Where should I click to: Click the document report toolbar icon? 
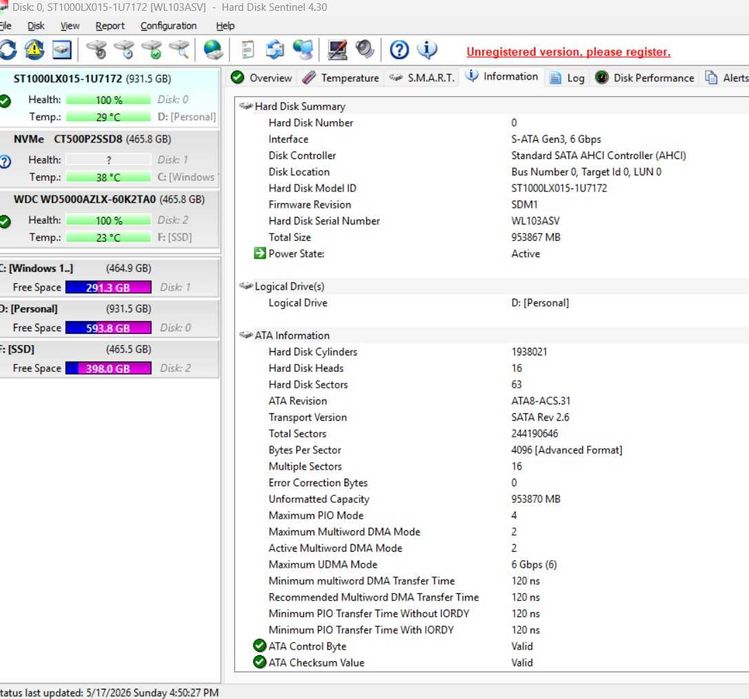tap(247, 50)
